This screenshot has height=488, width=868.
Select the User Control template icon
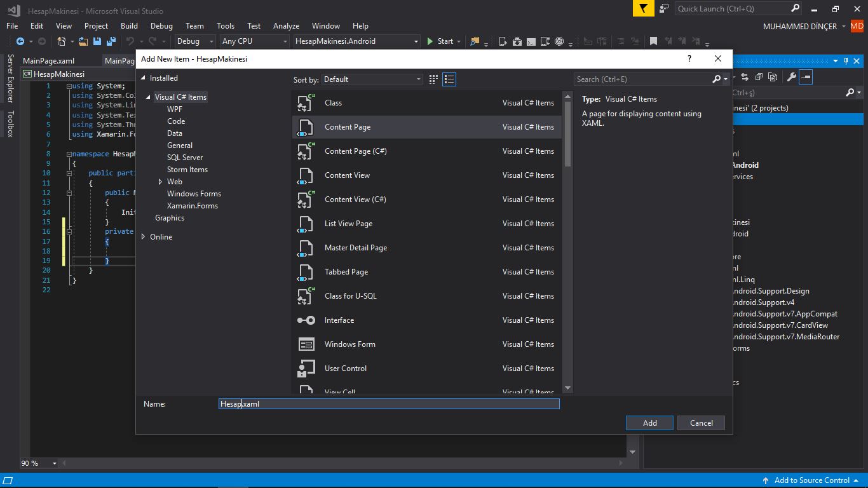pos(306,369)
